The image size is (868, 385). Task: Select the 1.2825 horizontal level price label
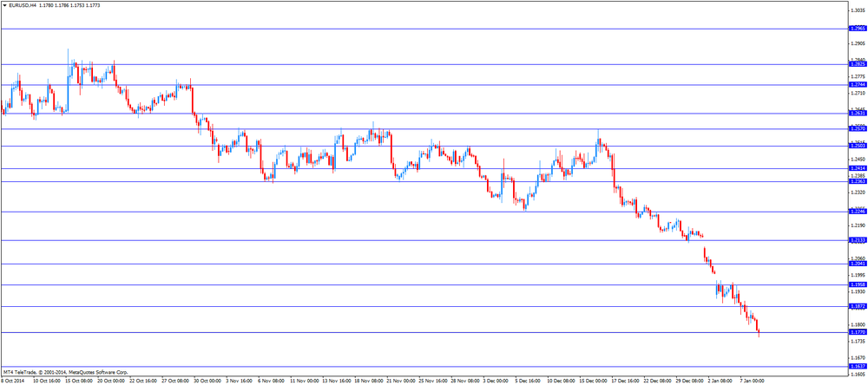(x=858, y=64)
